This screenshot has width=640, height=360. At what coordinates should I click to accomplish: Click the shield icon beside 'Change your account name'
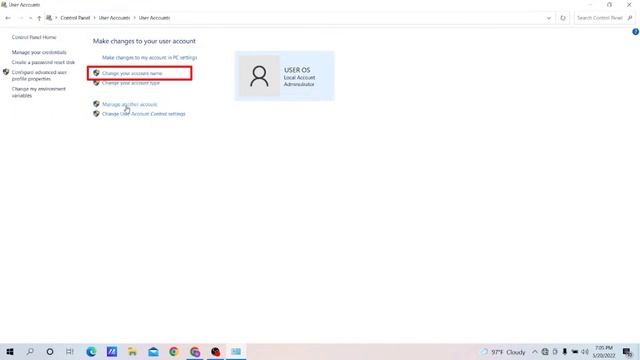pyautogui.click(x=96, y=73)
